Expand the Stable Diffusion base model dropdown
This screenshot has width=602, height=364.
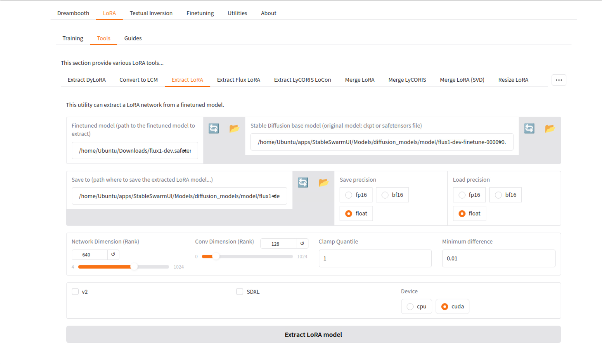(x=501, y=142)
